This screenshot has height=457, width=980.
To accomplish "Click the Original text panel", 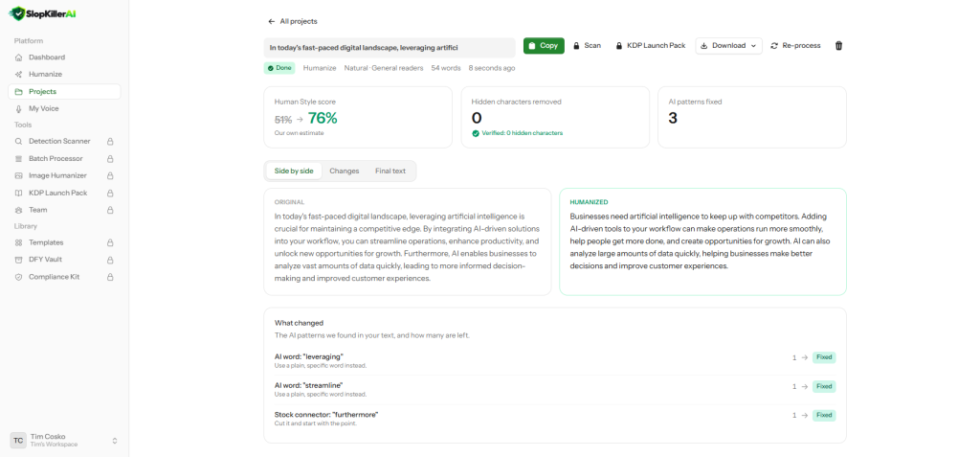I will 408,241.
